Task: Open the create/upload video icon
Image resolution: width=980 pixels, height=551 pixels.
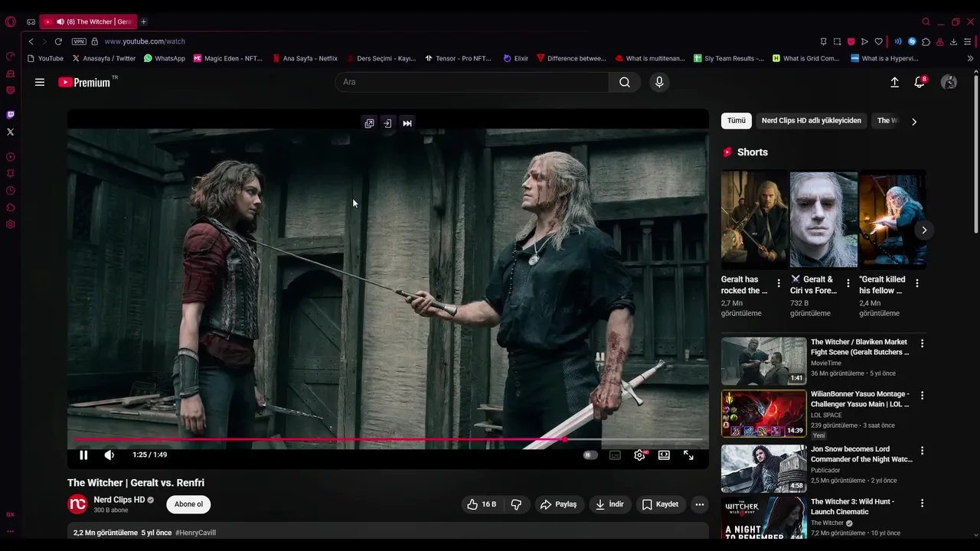Action: pyautogui.click(x=894, y=82)
